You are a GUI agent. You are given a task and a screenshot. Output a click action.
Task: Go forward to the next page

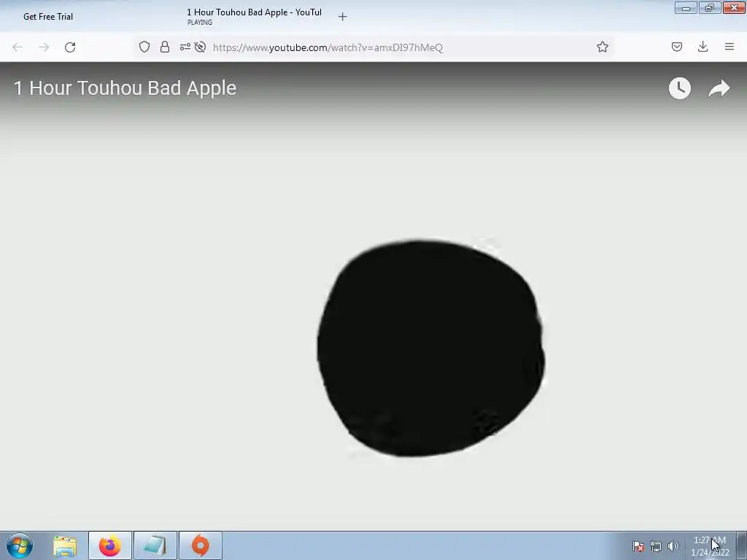44,47
